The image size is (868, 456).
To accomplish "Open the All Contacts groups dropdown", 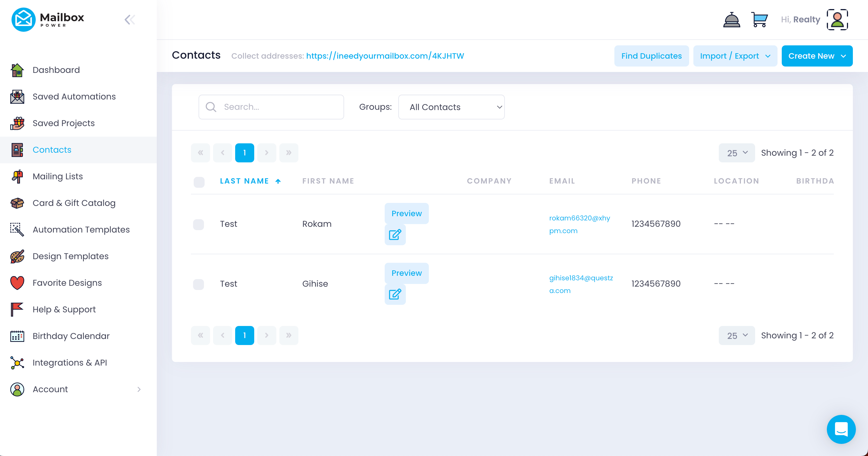I will (x=451, y=107).
